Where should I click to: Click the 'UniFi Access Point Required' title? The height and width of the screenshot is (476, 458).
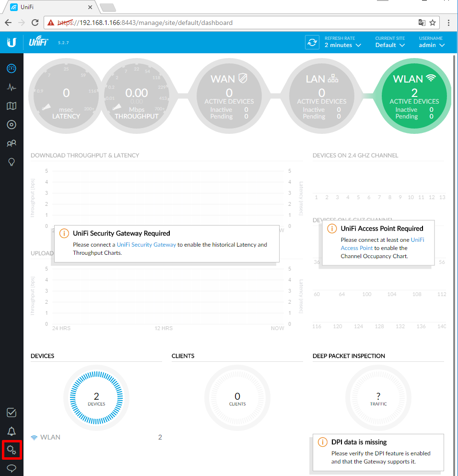point(382,228)
